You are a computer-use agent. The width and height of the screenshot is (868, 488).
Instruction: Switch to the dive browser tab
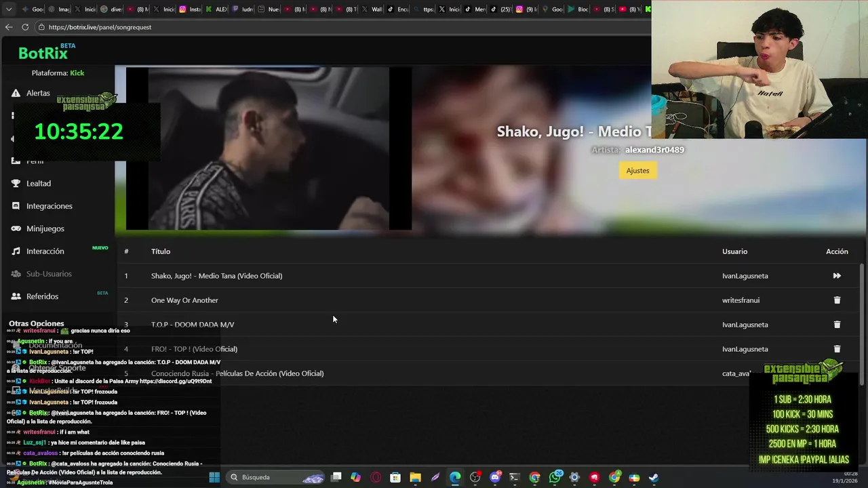[x=112, y=9]
